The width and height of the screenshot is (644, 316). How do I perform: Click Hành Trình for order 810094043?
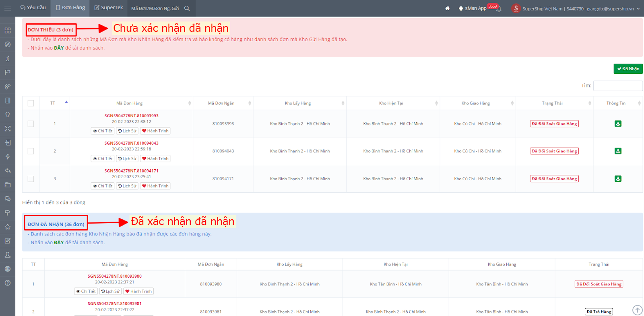point(155,158)
